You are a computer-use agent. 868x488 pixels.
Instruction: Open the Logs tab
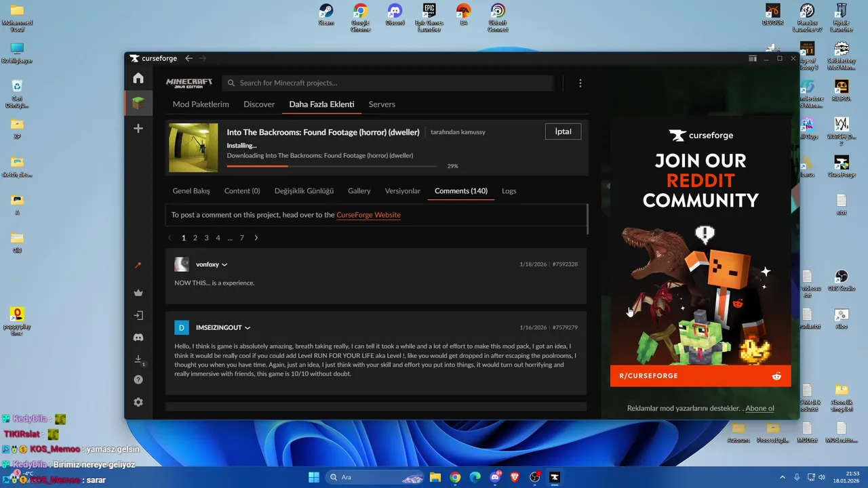point(509,191)
